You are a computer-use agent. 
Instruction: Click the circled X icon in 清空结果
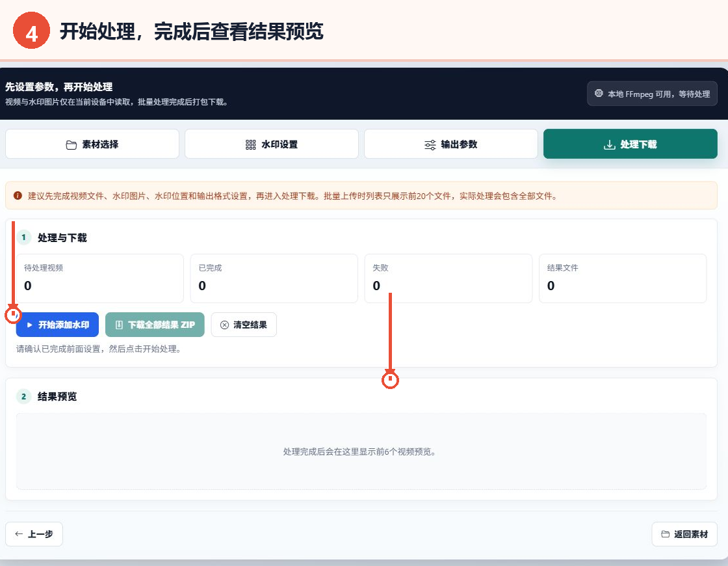click(x=224, y=325)
